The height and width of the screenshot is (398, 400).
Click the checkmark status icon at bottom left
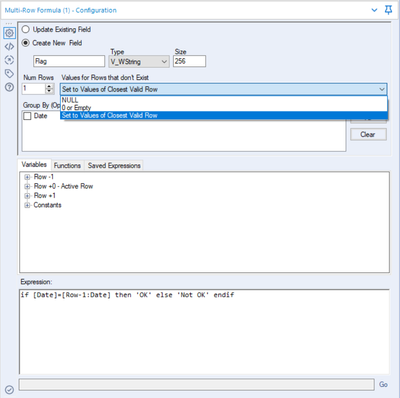9,389
